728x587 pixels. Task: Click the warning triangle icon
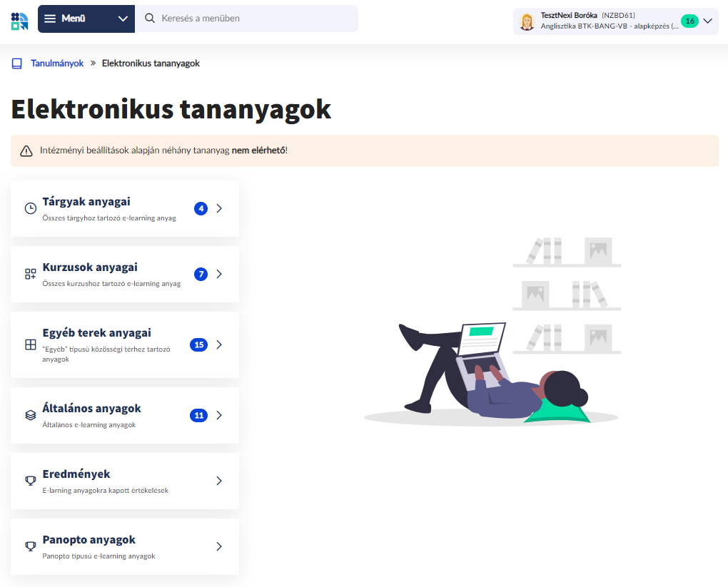click(x=26, y=150)
